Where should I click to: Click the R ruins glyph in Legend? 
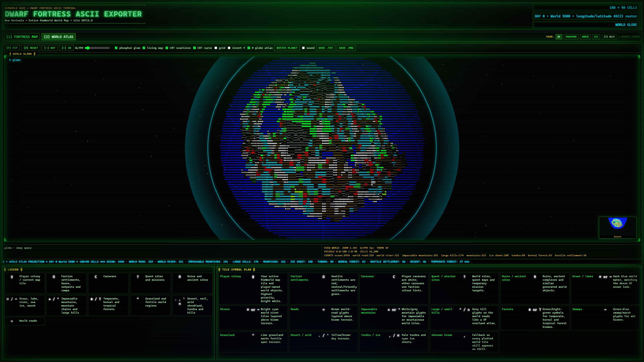coord(180,276)
